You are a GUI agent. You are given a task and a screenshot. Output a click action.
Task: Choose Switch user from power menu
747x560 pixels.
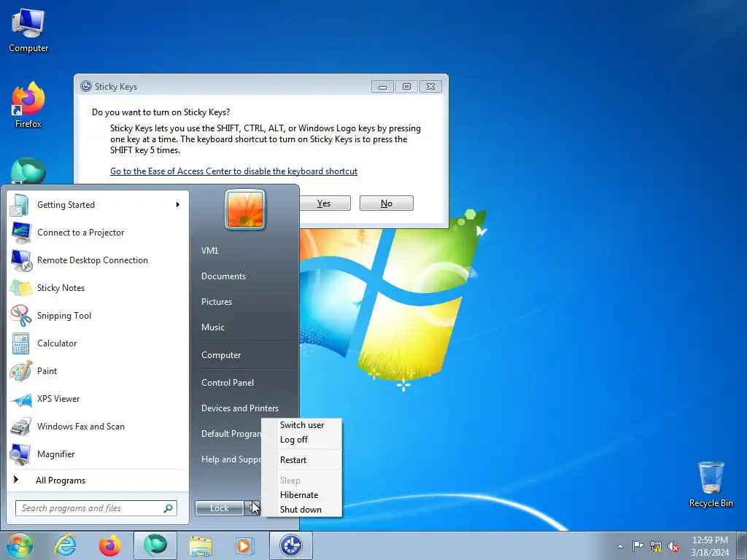302,425
